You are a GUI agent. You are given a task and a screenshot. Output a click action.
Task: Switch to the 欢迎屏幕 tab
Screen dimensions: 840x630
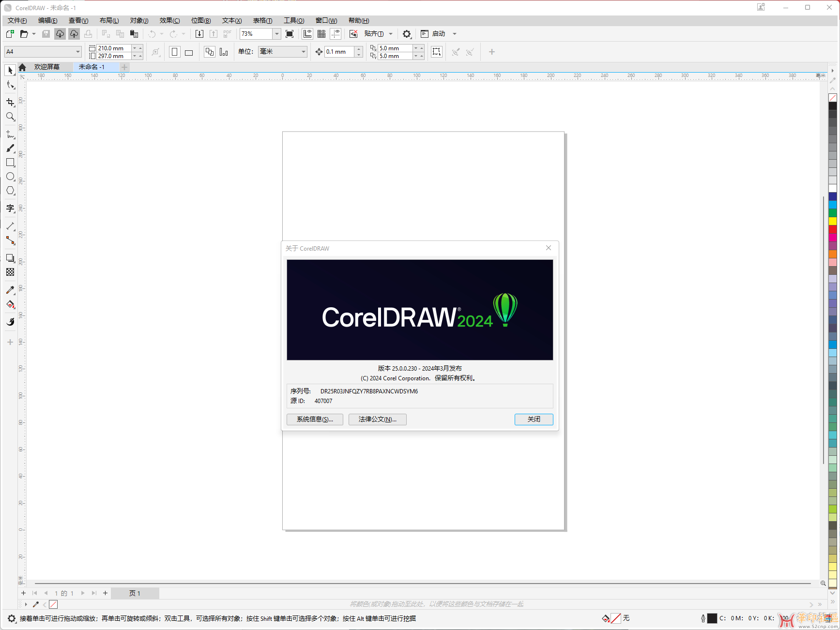(x=47, y=67)
